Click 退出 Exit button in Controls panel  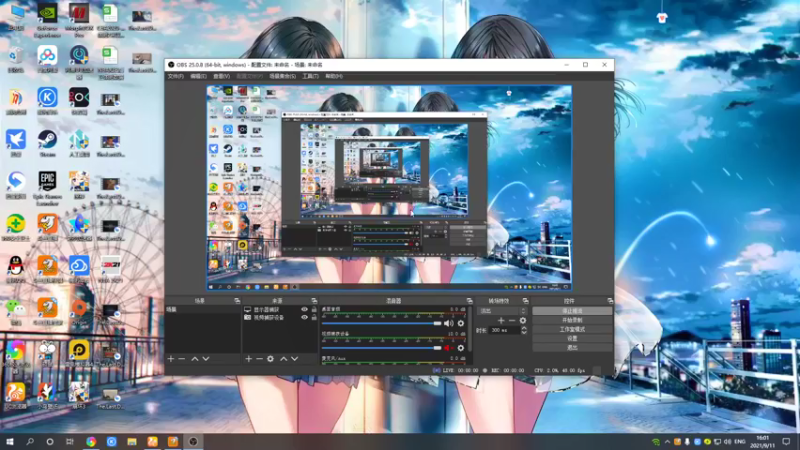(x=572, y=347)
